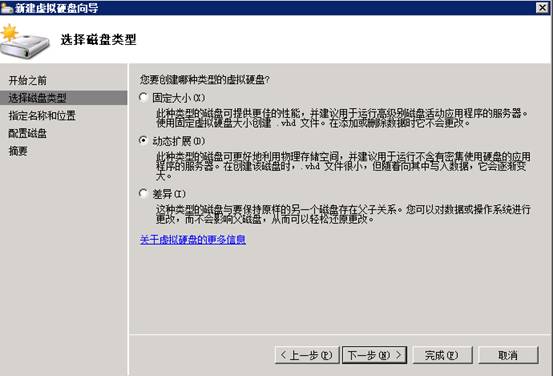Image resolution: width=553 pixels, height=376 pixels.
Task: Click the wizard title bar icon
Action: click(x=7, y=8)
